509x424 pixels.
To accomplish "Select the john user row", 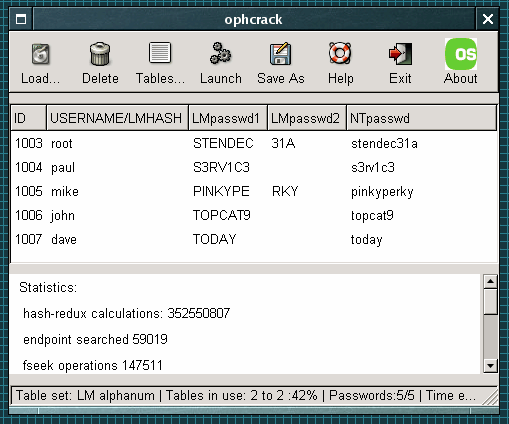I will pyautogui.click(x=254, y=215).
